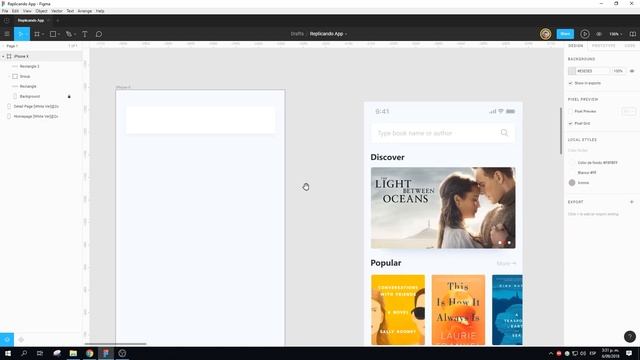
Task: Select the Background layer
Action: (x=30, y=96)
